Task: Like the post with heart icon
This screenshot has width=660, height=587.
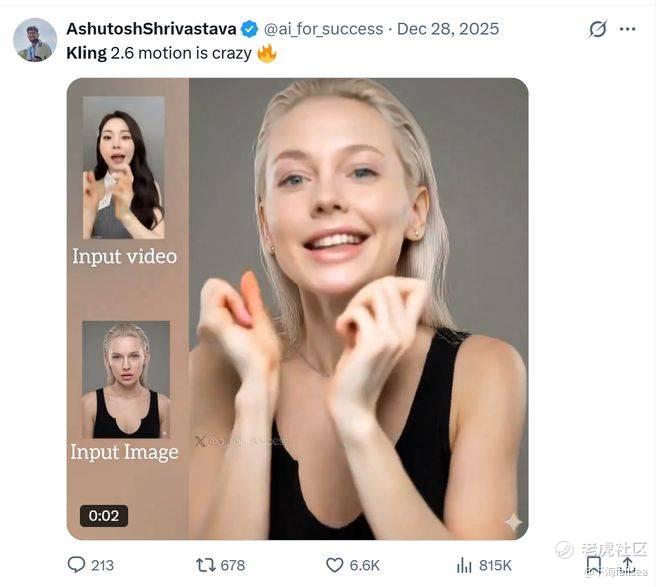Action: point(335,565)
